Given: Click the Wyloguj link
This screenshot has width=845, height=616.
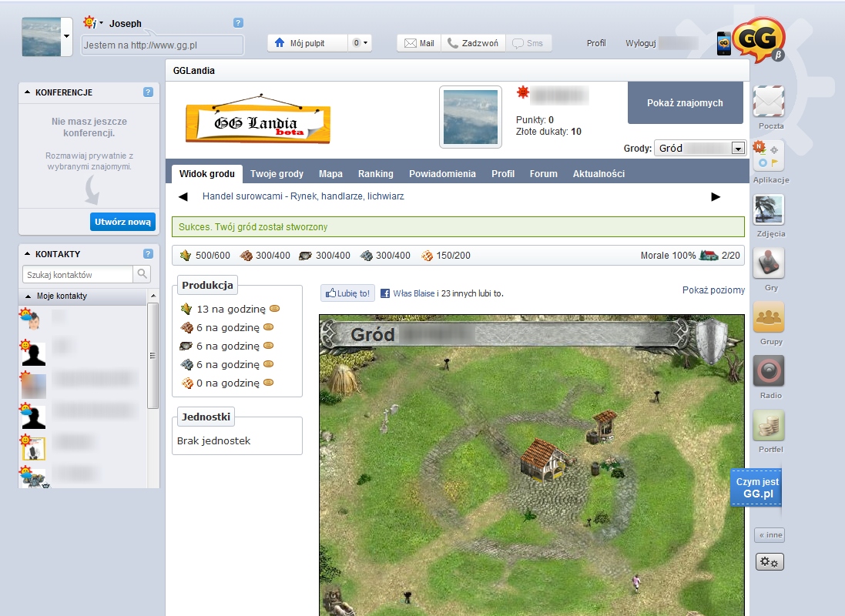Looking at the screenshot, I should (640, 43).
